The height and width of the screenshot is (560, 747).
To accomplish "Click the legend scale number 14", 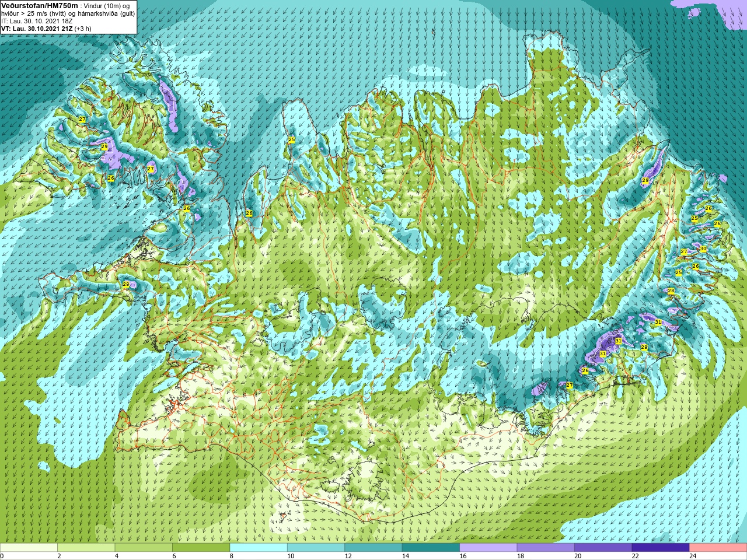I will (x=406, y=556).
